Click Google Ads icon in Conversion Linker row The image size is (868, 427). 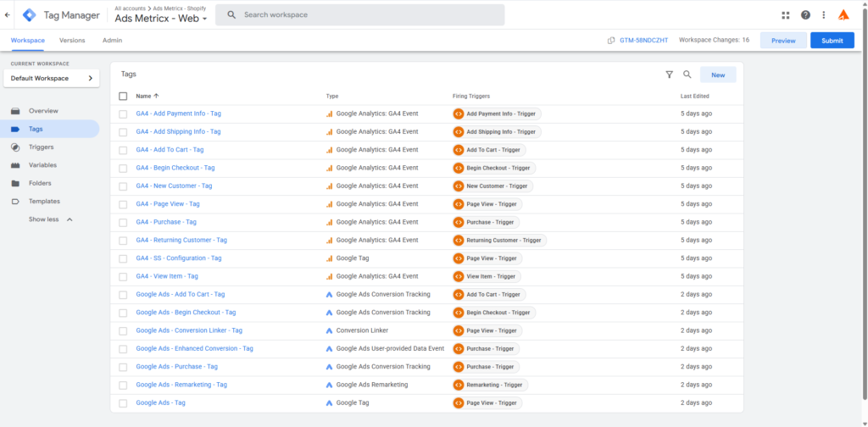pos(330,330)
